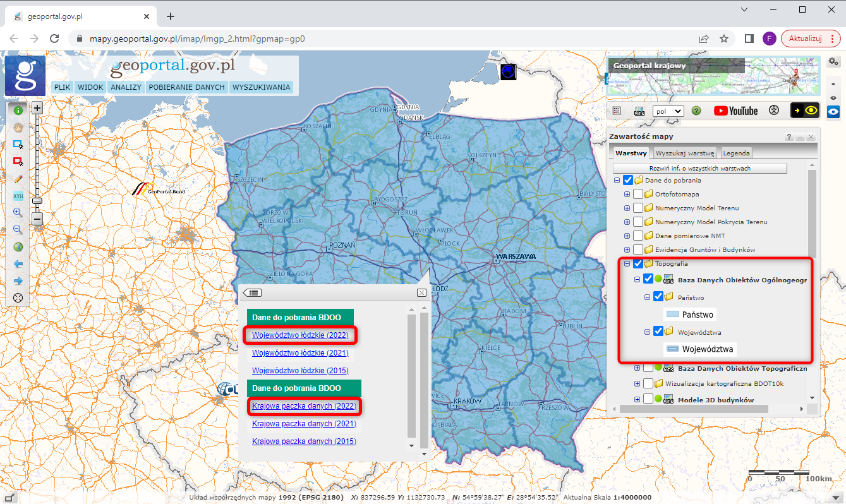Open the pol language dropdown

[668, 111]
